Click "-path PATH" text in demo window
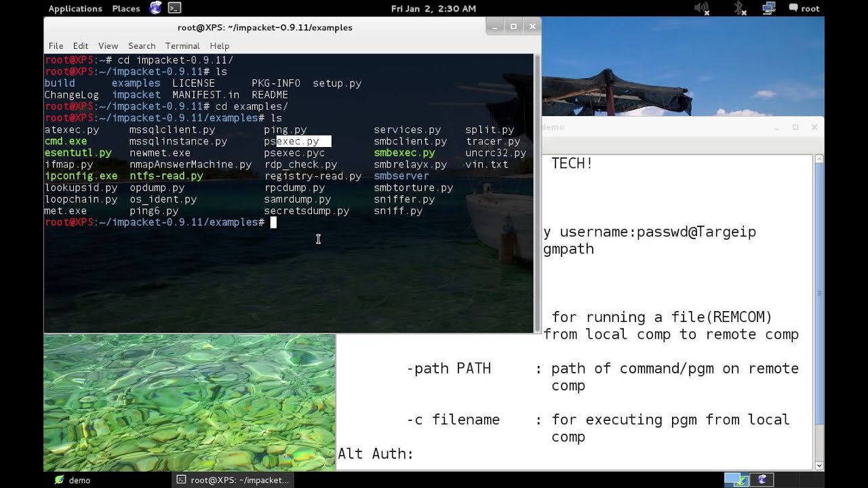Image resolution: width=868 pixels, height=488 pixels. pos(448,369)
